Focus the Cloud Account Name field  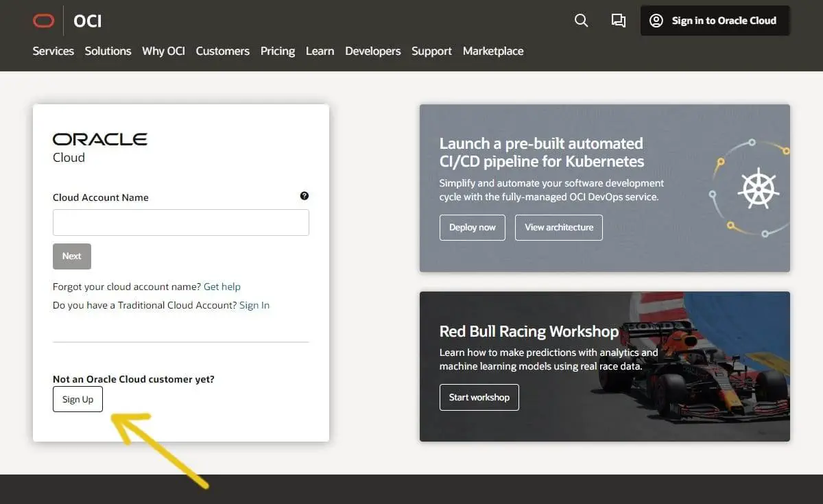point(181,223)
